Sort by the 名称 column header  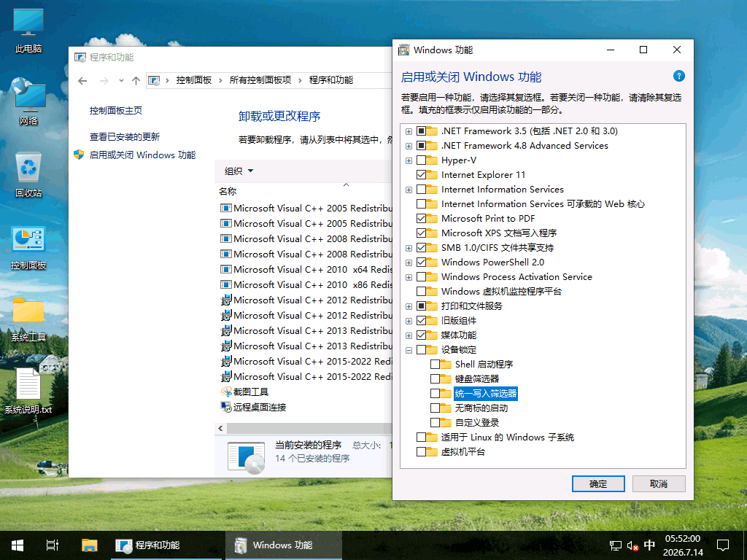coord(228,192)
